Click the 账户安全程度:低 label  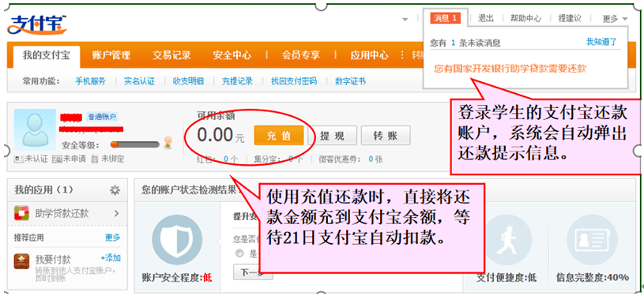coord(177,278)
